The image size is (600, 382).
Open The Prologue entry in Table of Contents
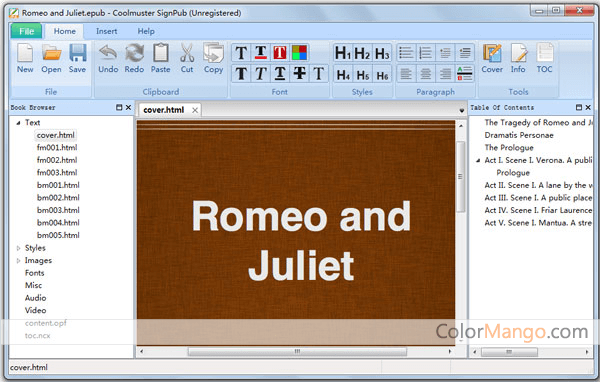coord(509,148)
